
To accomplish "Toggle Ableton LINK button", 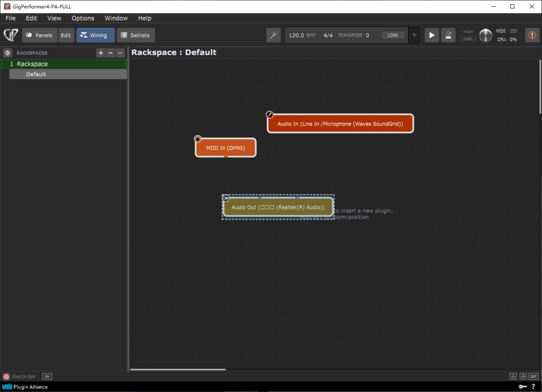I will click(393, 35).
